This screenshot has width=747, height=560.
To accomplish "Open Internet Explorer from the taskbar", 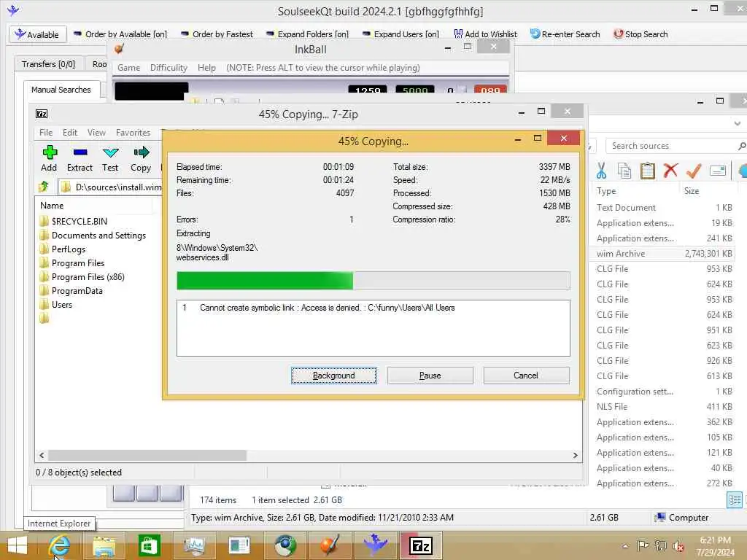I will tap(59, 545).
